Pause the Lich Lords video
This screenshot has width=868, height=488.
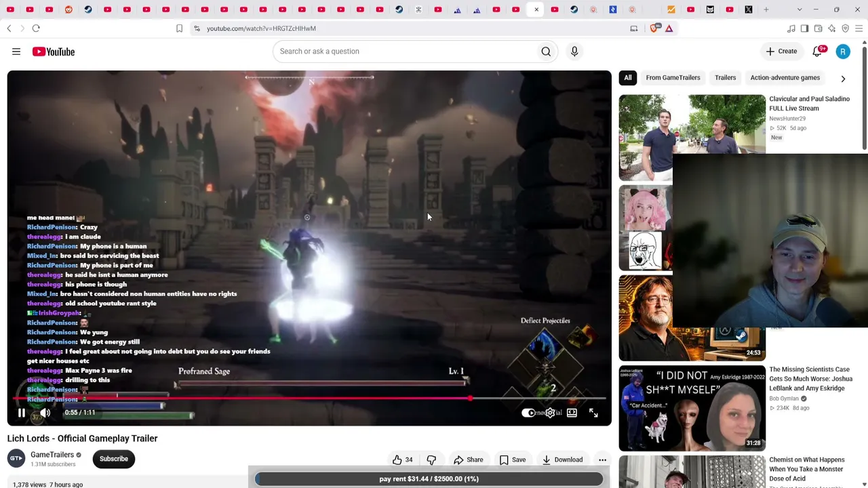(x=21, y=413)
